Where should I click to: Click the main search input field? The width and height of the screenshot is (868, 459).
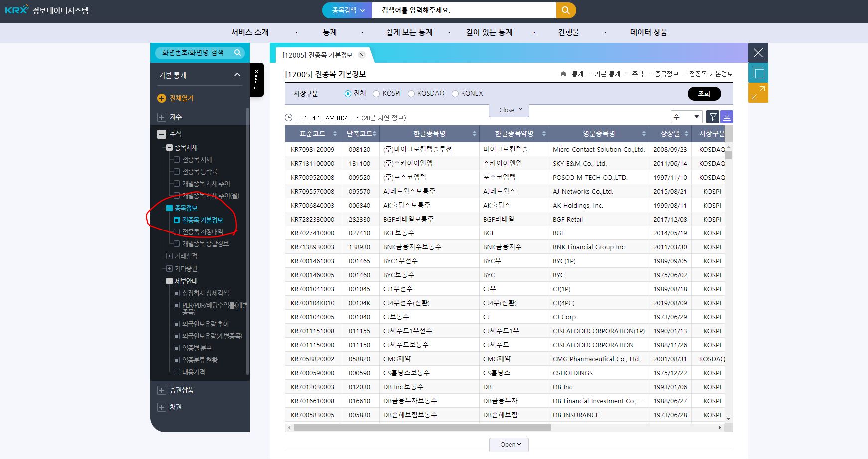[464, 10]
